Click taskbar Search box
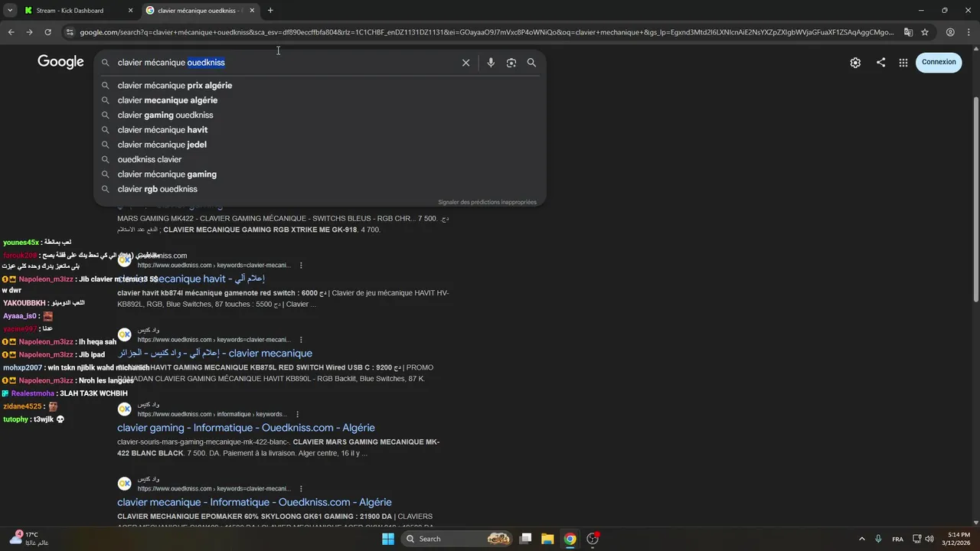Image resolution: width=980 pixels, height=551 pixels. point(457,539)
